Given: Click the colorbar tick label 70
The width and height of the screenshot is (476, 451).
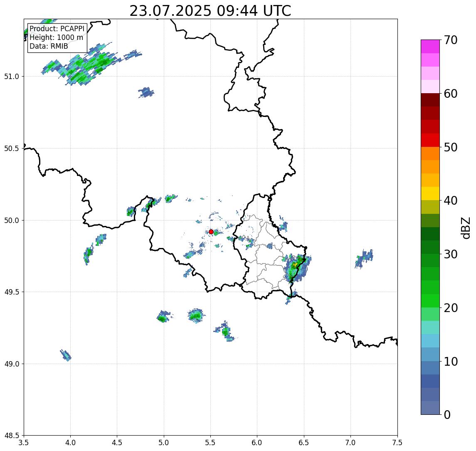Looking at the screenshot, I should 450,40.
